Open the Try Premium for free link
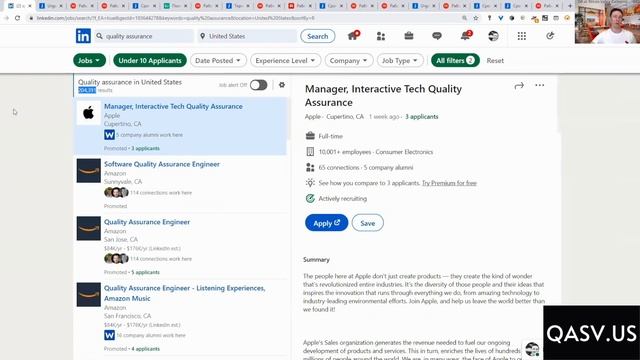 tap(449, 183)
